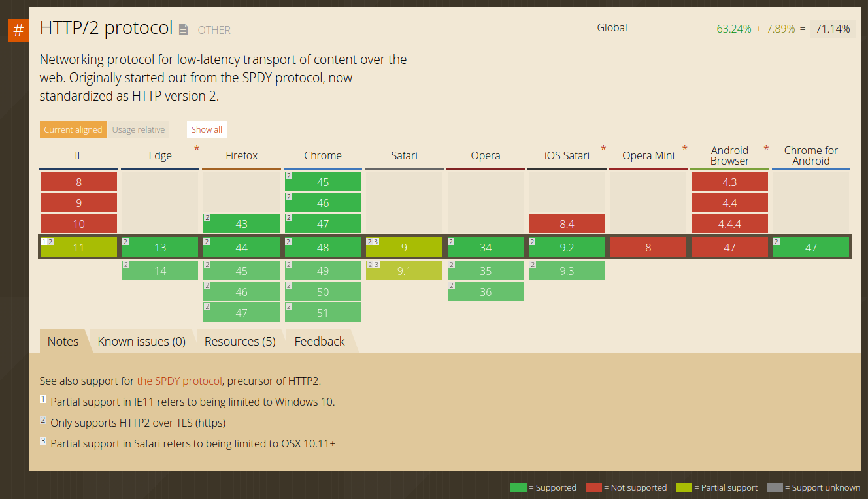
Task: Click the HTTP/2 protocol title
Action: tap(107, 28)
